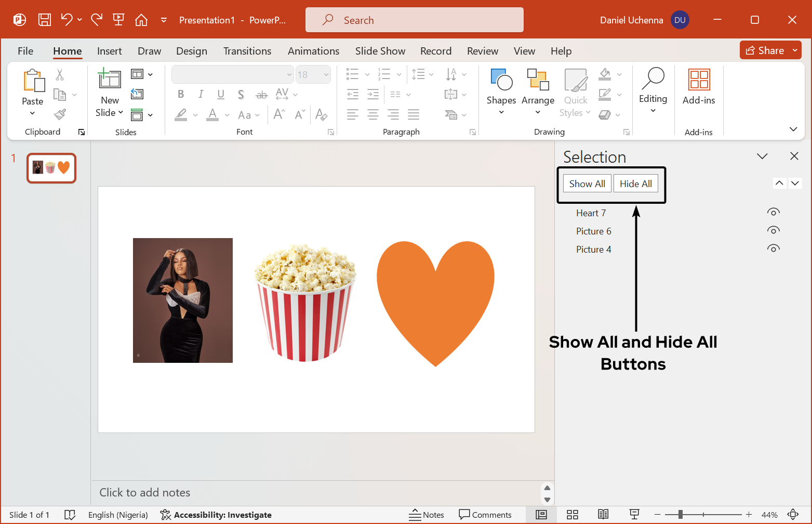Hide Picture 4 on the slide
The height and width of the screenshot is (524, 812).
coord(773,248)
